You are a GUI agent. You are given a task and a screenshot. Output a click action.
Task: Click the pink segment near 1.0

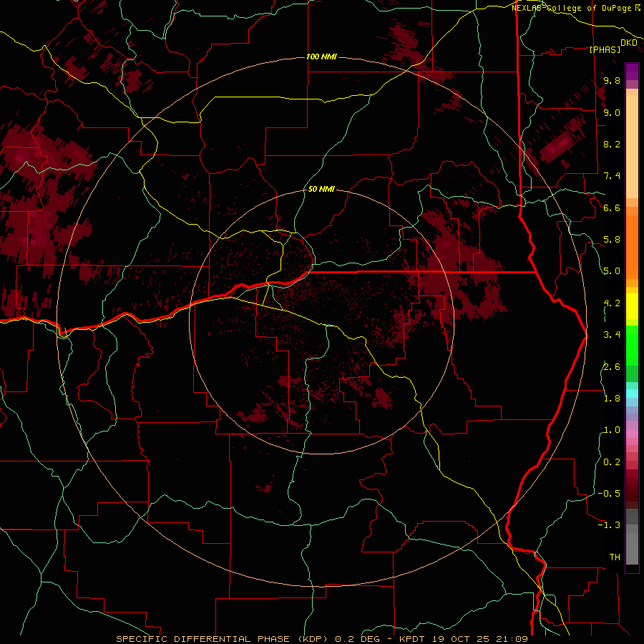coord(632,434)
